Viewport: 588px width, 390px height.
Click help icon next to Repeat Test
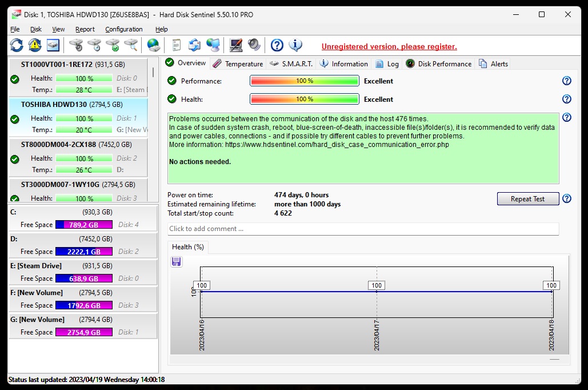tap(567, 198)
